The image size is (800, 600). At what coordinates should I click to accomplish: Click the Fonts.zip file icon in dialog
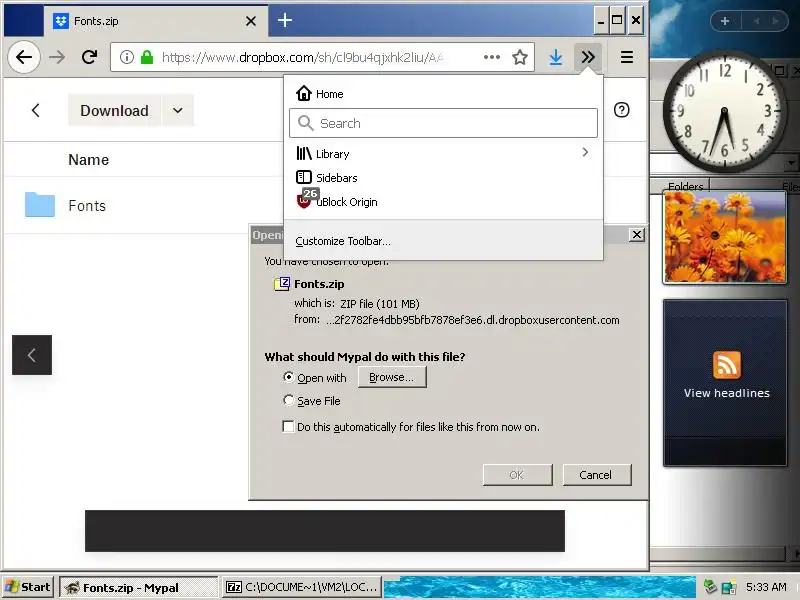282,284
